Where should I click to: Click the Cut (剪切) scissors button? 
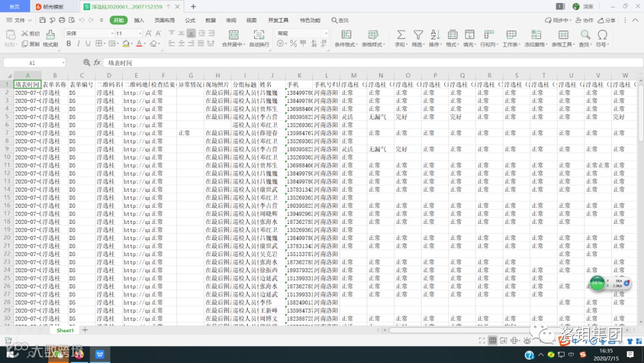click(x=31, y=33)
